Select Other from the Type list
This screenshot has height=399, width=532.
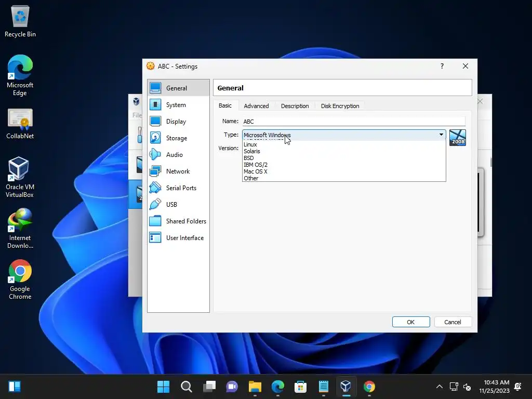coord(344,178)
